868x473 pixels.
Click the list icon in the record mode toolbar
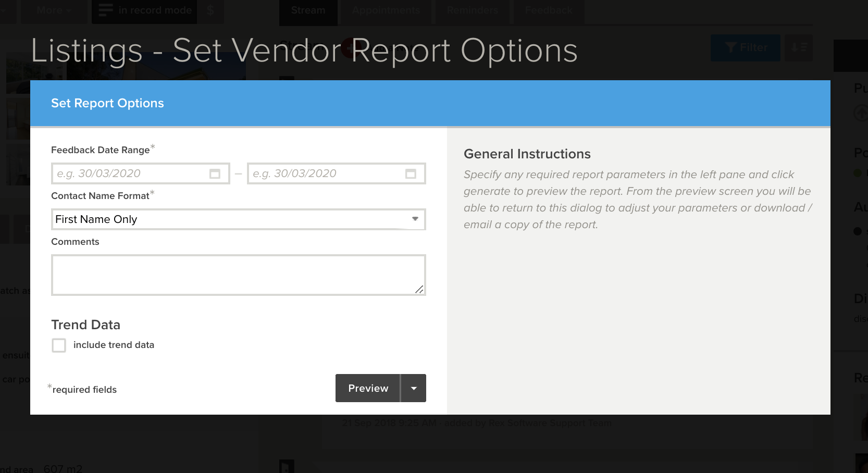[104, 9]
